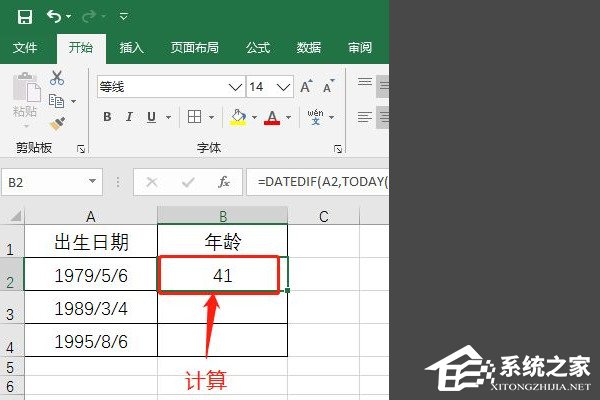Image resolution: width=600 pixels, height=400 pixels.
Task: Select row 3 header
Action: tap(11, 307)
